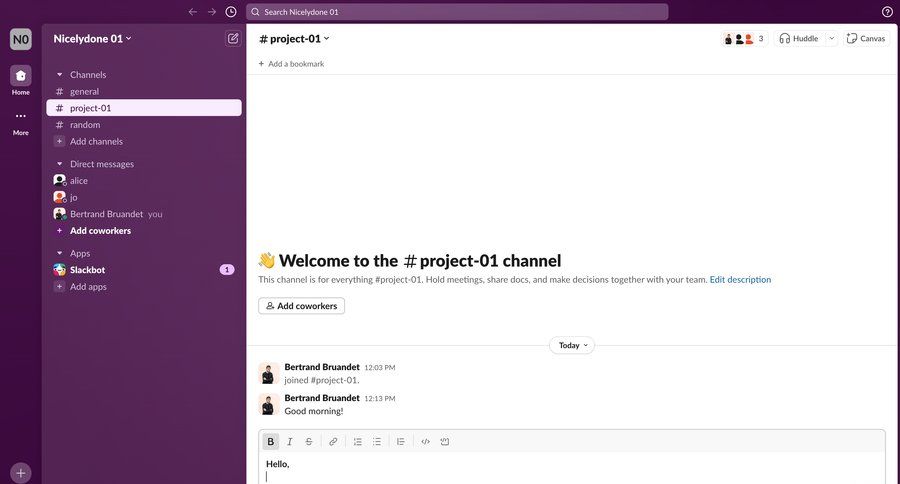
Task: Click the 12:03 PM timestamp
Action: point(380,367)
